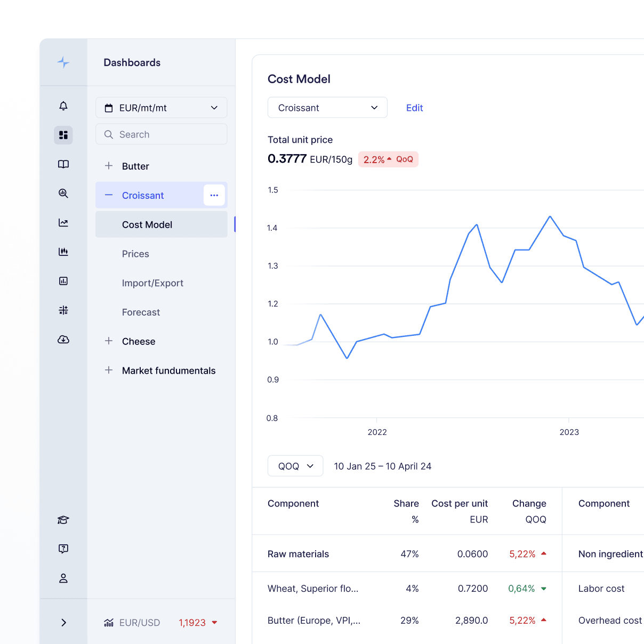The image size is (644, 644).
Task: Click the candlestick chart icon
Action: (63, 252)
